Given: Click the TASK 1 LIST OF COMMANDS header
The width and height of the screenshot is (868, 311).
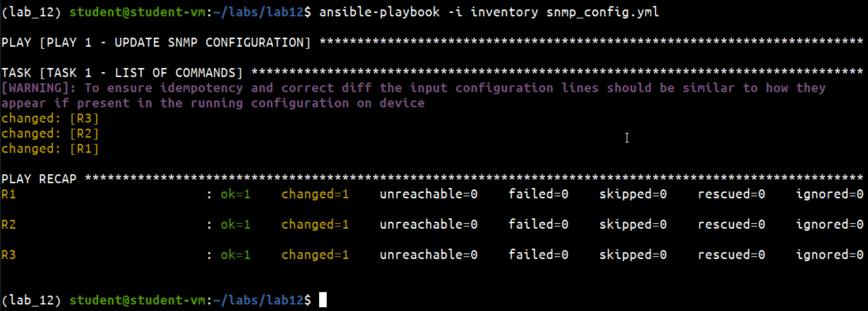Looking at the screenshot, I should coord(122,73).
